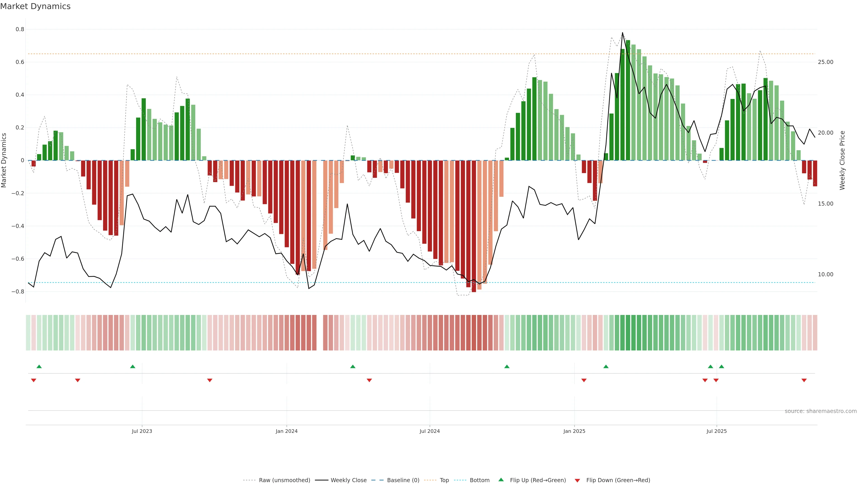Click the first flip-up marker after Jul 2025
Viewport: 868px width, 488px height.
pyautogui.click(x=722, y=366)
